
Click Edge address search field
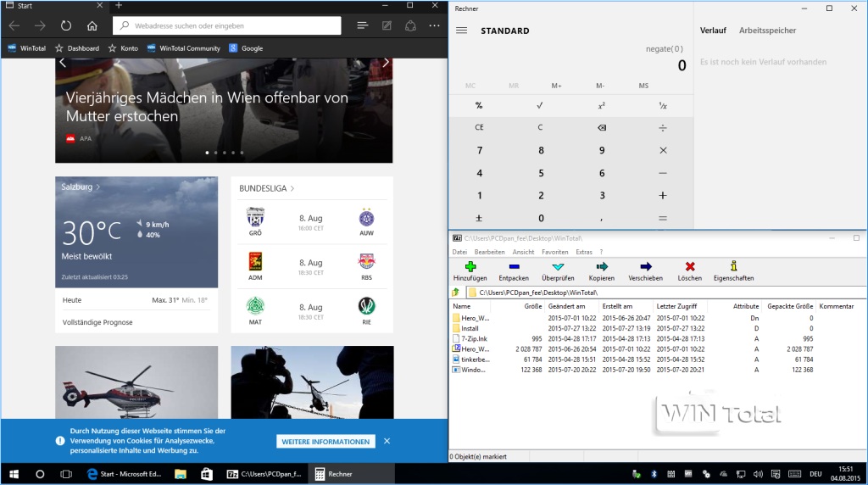227,25
